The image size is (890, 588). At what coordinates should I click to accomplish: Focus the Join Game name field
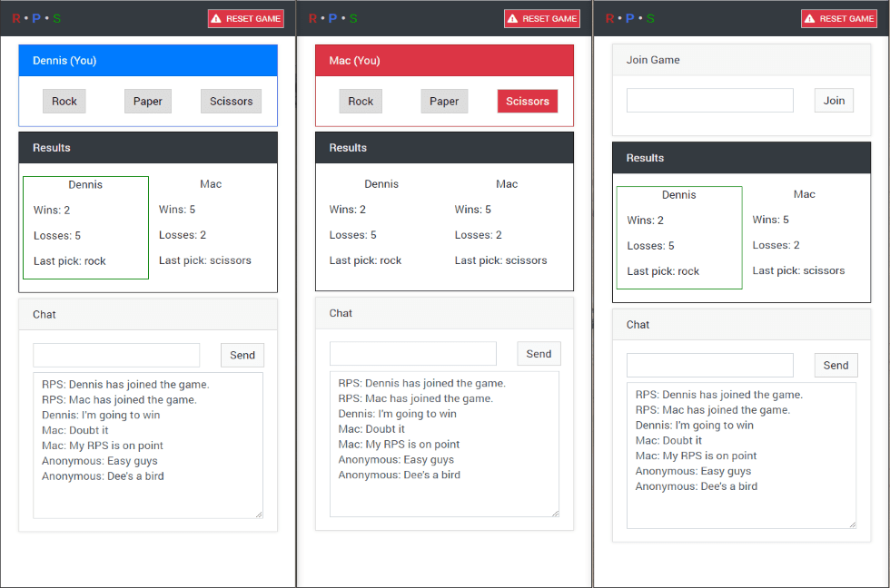709,101
